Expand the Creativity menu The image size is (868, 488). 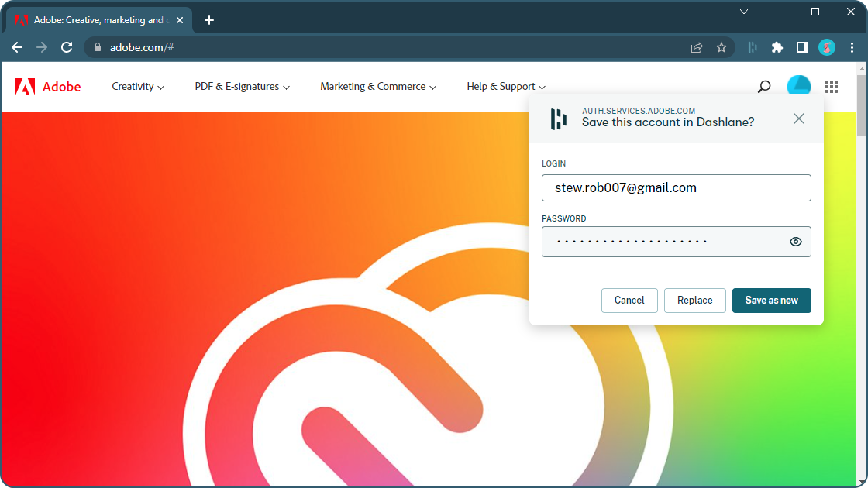pyautogui.click(x=138, y=86)
